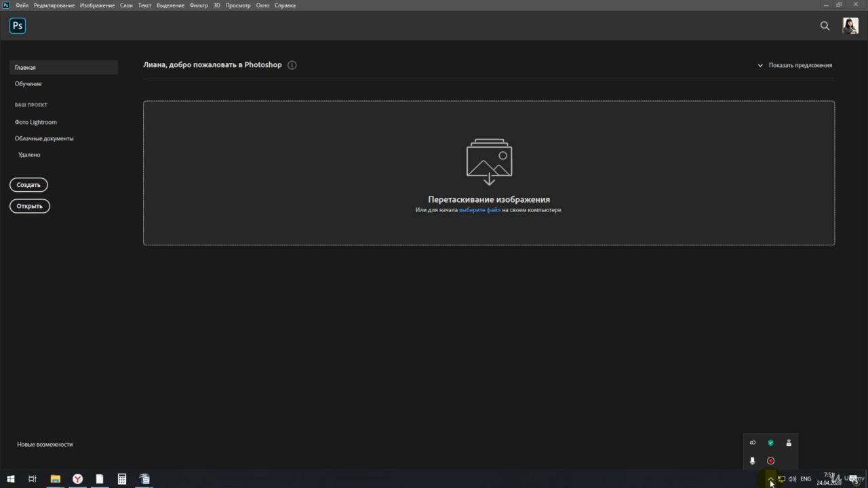Click the Лиана, добро пожаловать в Photoshop heading
868x488 pixels.
click(x=212, y=65)
